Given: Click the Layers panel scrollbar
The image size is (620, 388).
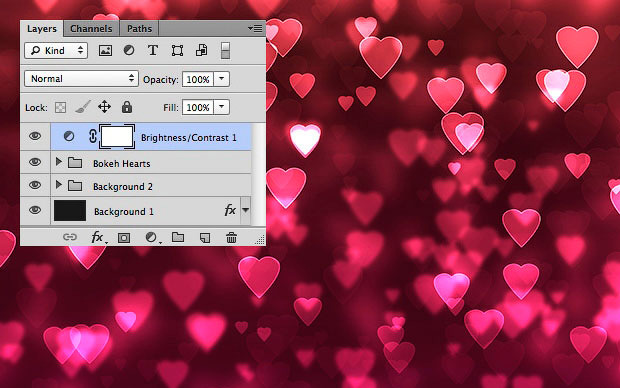Looking at the screenshot, I should (x=259, y=174).
